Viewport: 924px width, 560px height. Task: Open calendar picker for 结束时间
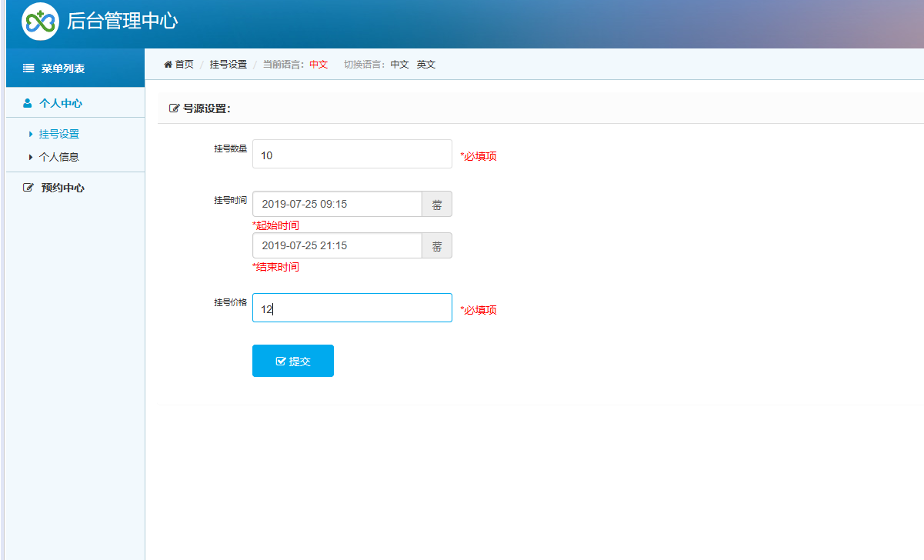(436, 246)
